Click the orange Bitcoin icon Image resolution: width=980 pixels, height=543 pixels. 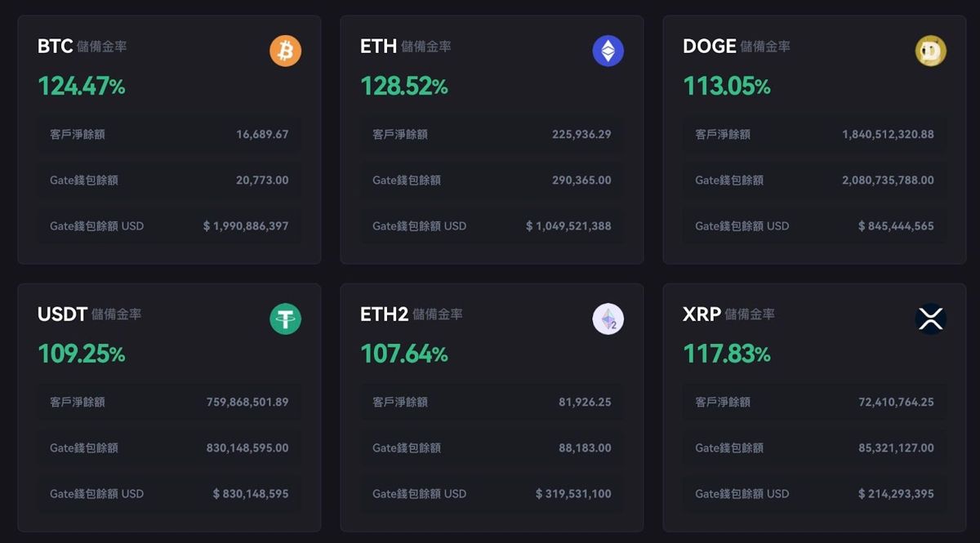286,51
